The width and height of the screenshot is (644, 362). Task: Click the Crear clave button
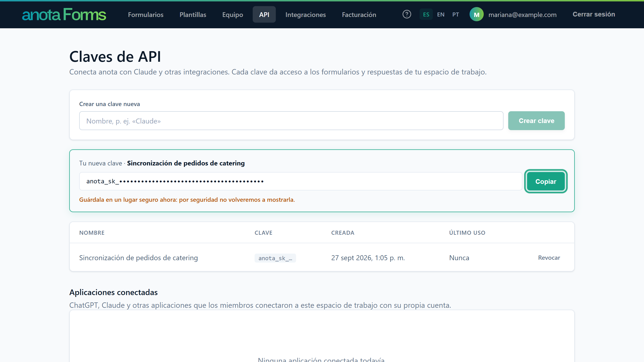point(536,121)
